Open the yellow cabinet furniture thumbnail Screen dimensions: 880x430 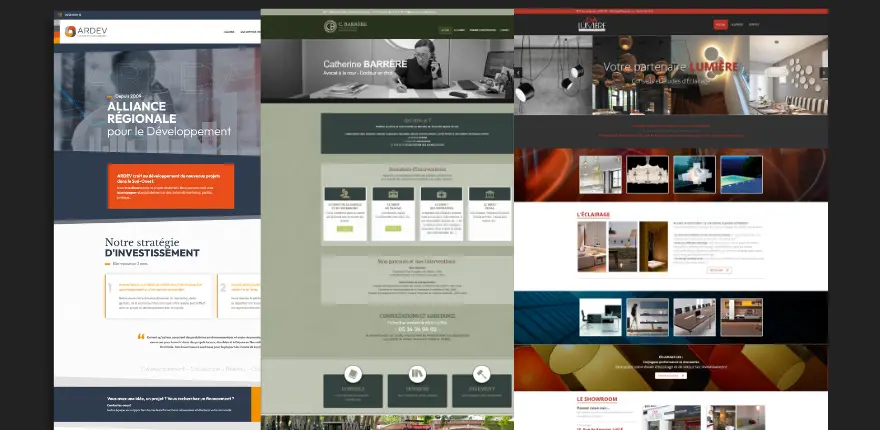(741, 317)
